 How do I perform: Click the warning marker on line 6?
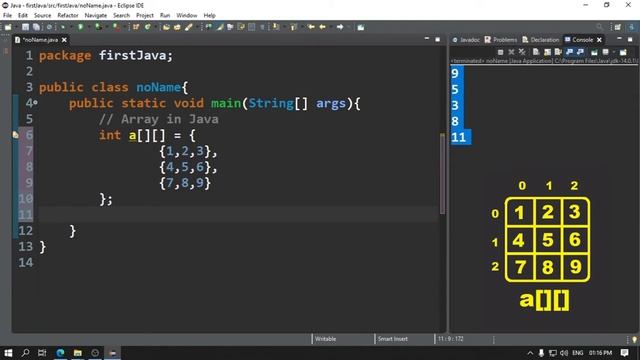coord(16,135)
